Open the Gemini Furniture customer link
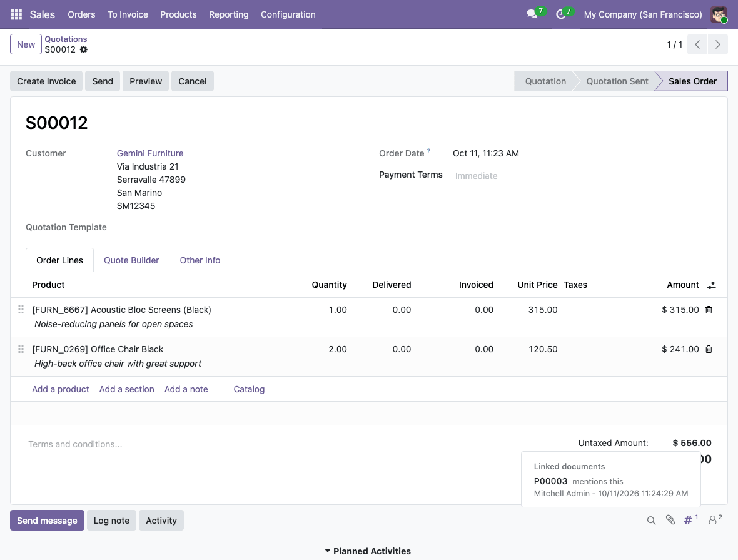Viewport: 738px width, 560px height. pyautogui.click(x=150, y=153)
